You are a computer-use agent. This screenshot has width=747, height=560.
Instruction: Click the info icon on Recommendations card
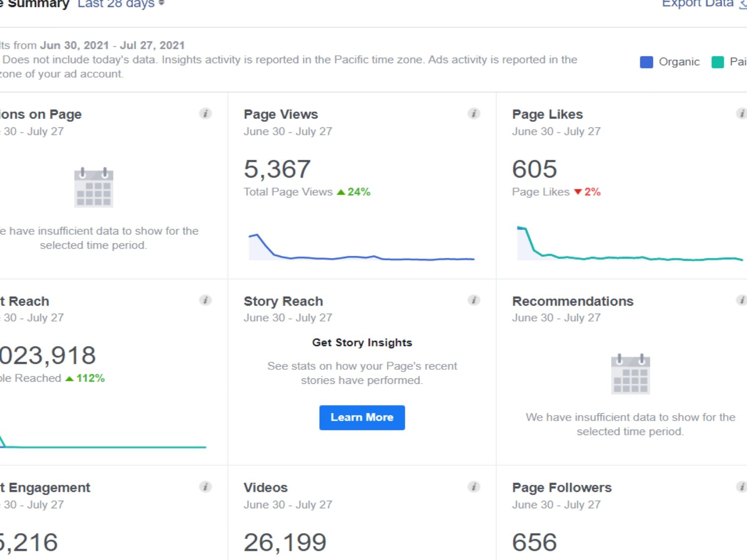pos(741,300)
